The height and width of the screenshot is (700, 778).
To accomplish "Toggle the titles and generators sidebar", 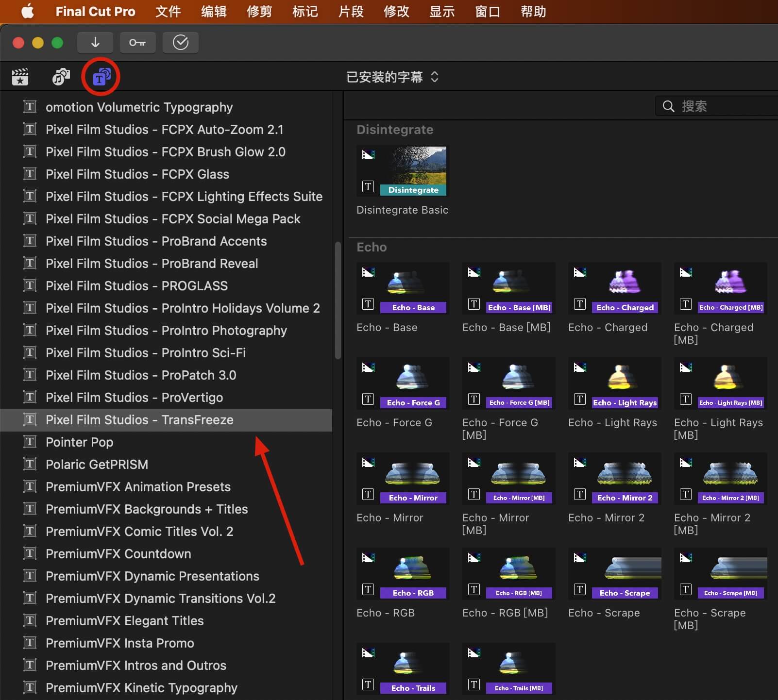I will (x=101, y=77).
